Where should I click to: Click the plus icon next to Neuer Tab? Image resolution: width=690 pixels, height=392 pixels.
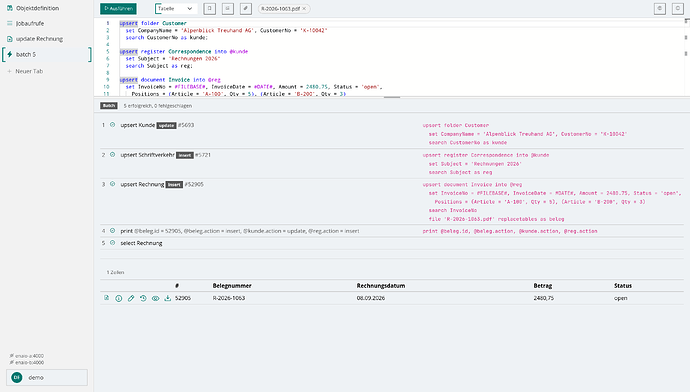coord(9,71)
